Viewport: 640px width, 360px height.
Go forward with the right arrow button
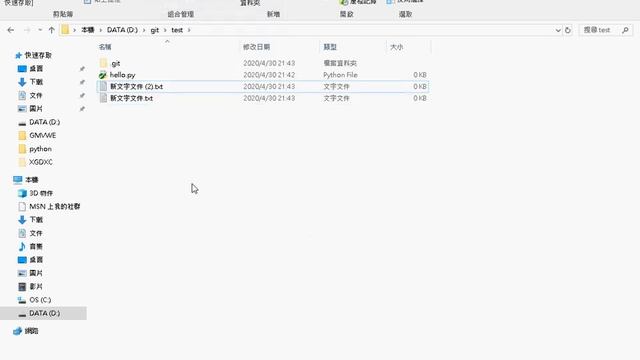coord(27,30)
